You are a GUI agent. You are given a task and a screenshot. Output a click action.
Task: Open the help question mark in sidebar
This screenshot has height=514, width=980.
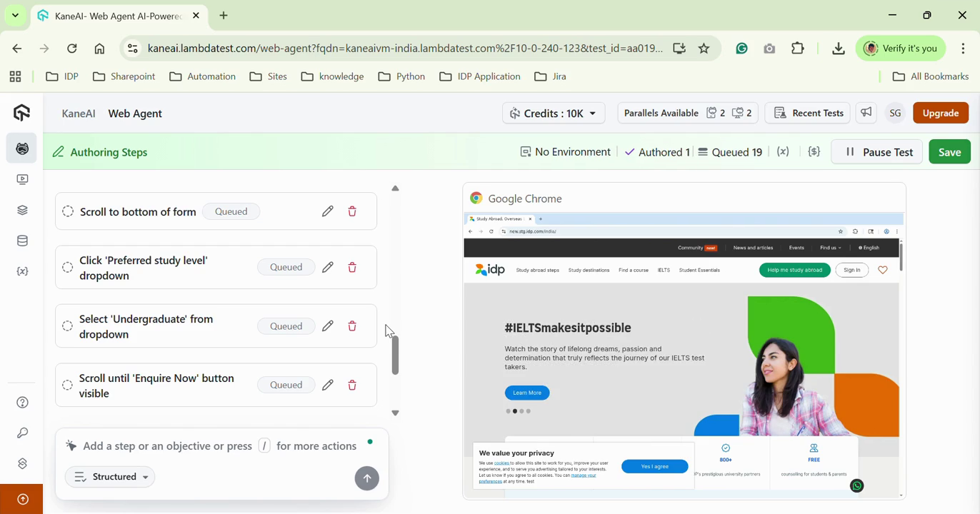23,403
